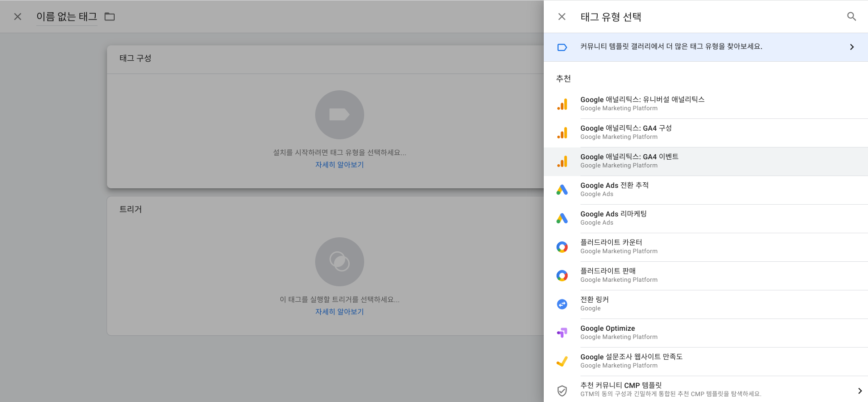Viewport: 868px width, 402px height.
Task: Open 자세히 알아보기 link under trigger section
Action: [340, 312]
